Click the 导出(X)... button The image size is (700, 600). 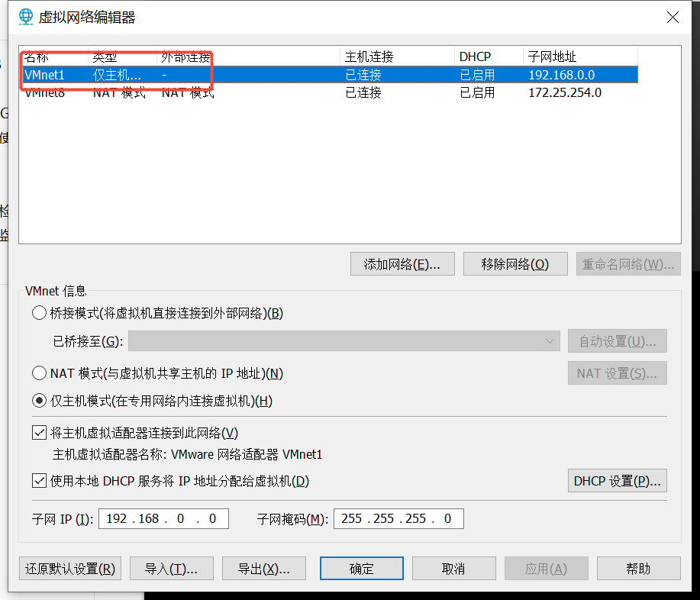(x=264, y=568)
